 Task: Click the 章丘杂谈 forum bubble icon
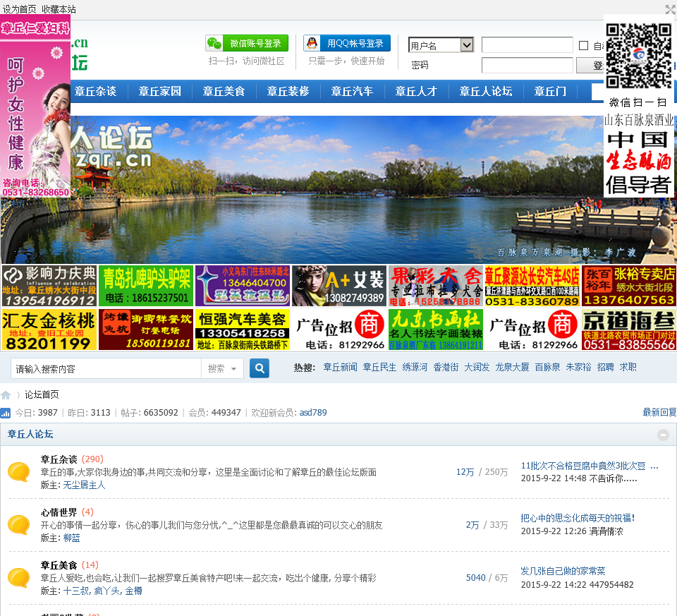[x=18, y=472]
